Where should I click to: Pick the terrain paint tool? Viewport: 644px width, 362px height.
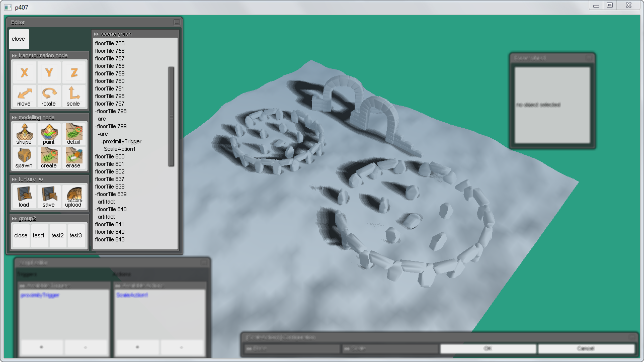(x=49, y=134)
